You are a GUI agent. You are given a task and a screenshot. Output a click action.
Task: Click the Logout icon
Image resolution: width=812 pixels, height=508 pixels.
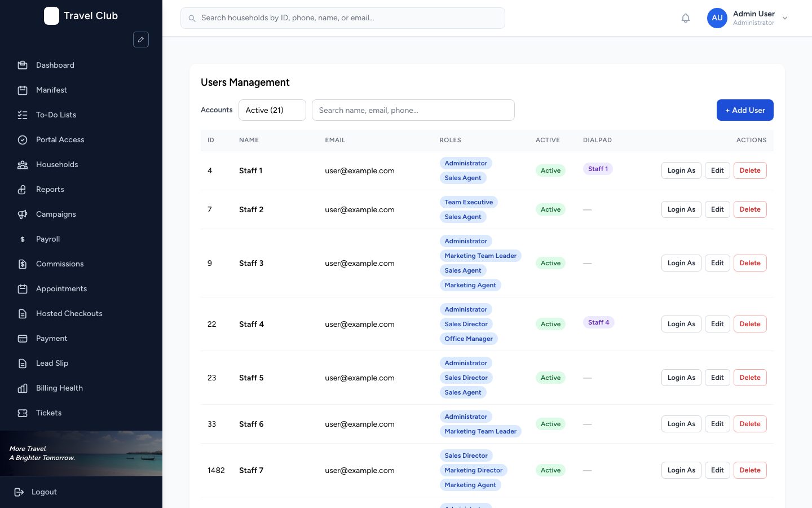[x=19, y=492]
